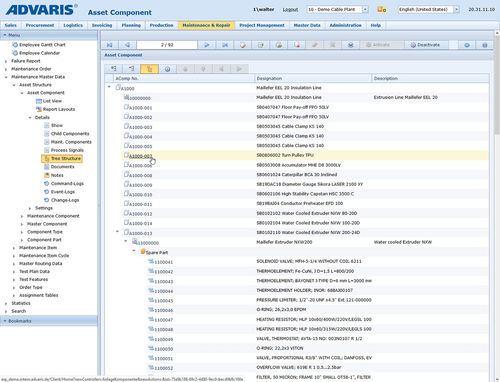Click the A1000-012 row document icon
The height and width of the screenshot is (382, 500).
tap(126, 213)
